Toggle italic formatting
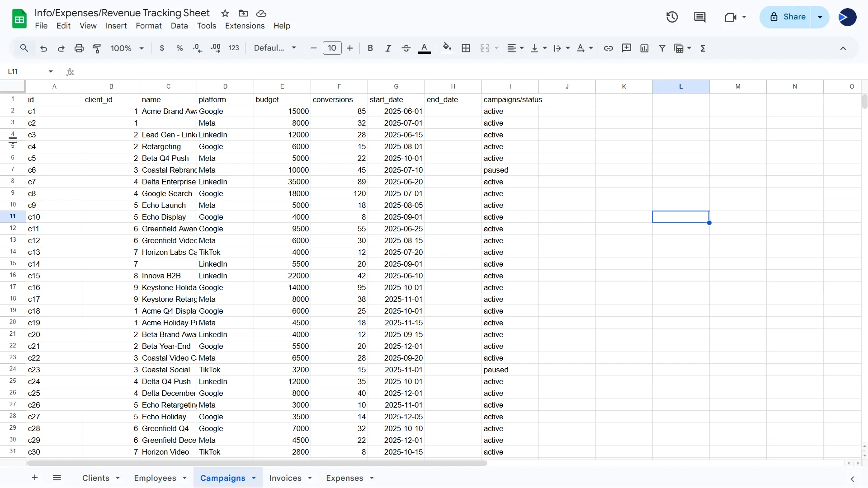 click(388, 48)
